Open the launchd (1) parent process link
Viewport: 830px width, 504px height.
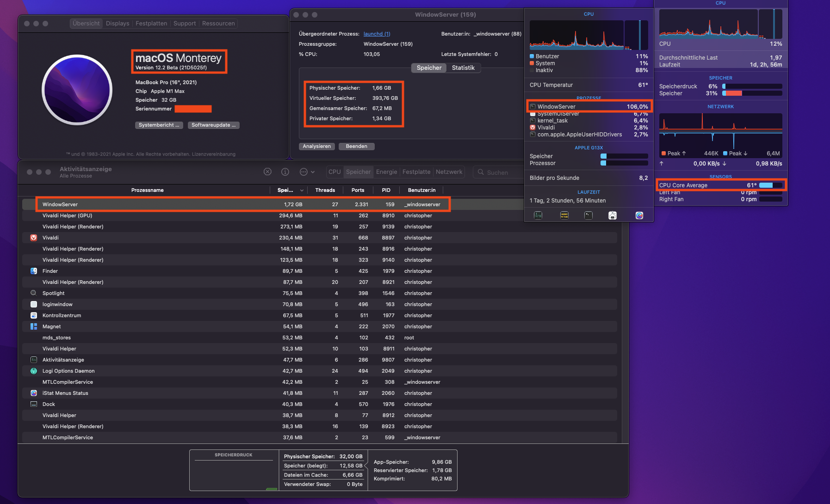coord(377,34)
